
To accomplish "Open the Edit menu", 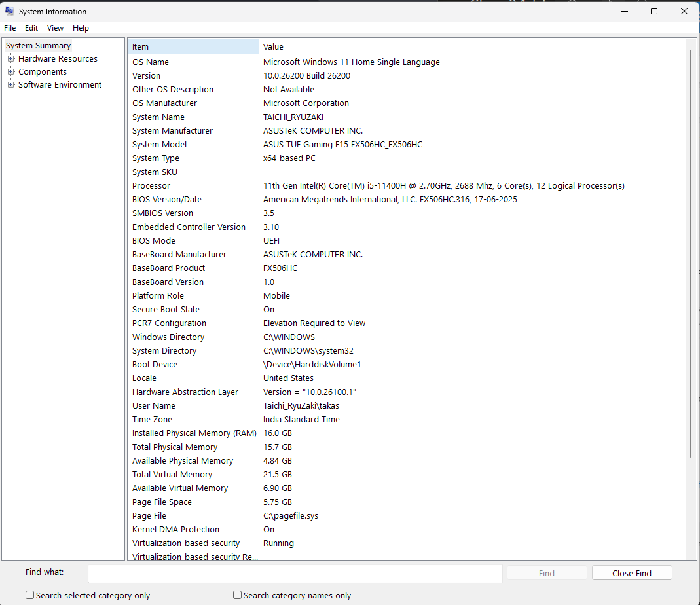I will click(x=31, y=28).
